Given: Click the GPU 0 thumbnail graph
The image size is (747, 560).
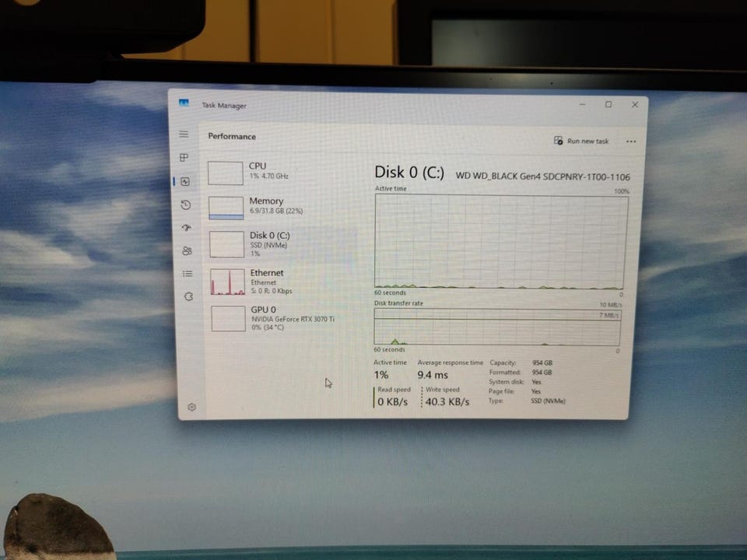Looking at the screenshot, I should click(x=228, y=318).
